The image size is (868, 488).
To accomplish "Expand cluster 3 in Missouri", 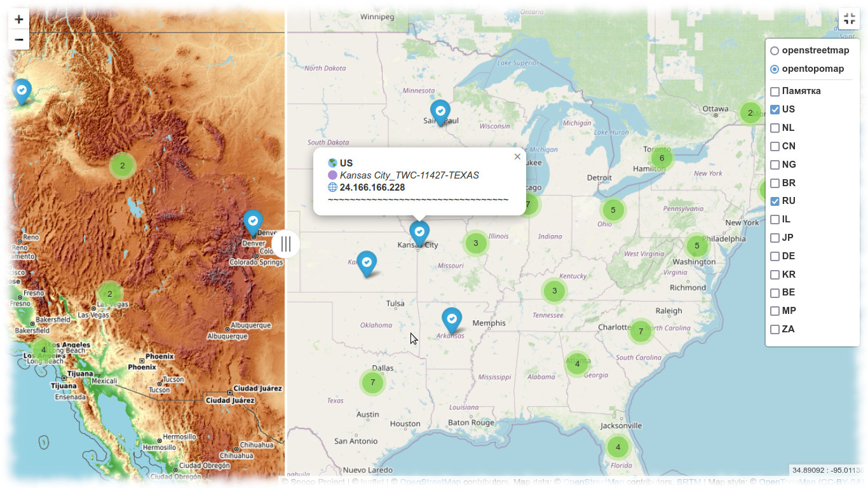I will click(475, 243).
